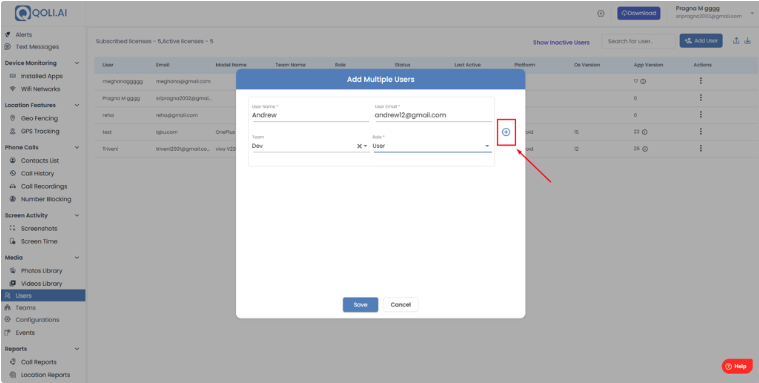Click the info icon next to version 17
Image resolution: width=759 pixels, height=383 pixels.
(x=643, y=82)
